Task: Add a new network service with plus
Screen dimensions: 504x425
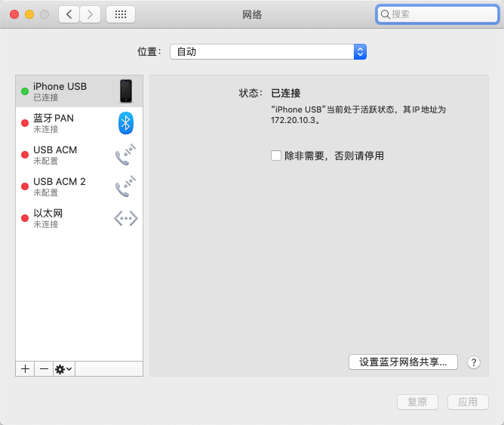Action: [25, 368]
